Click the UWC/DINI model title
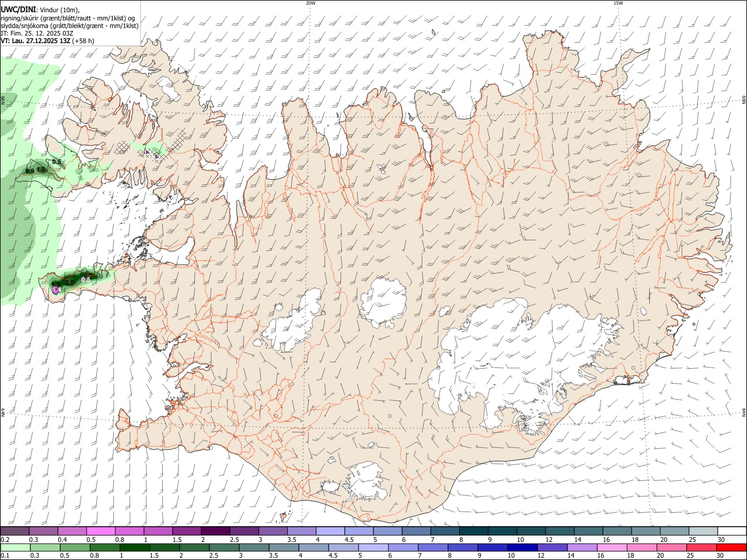The height and width of the screenshot is (560, 747). coord(18,10)
